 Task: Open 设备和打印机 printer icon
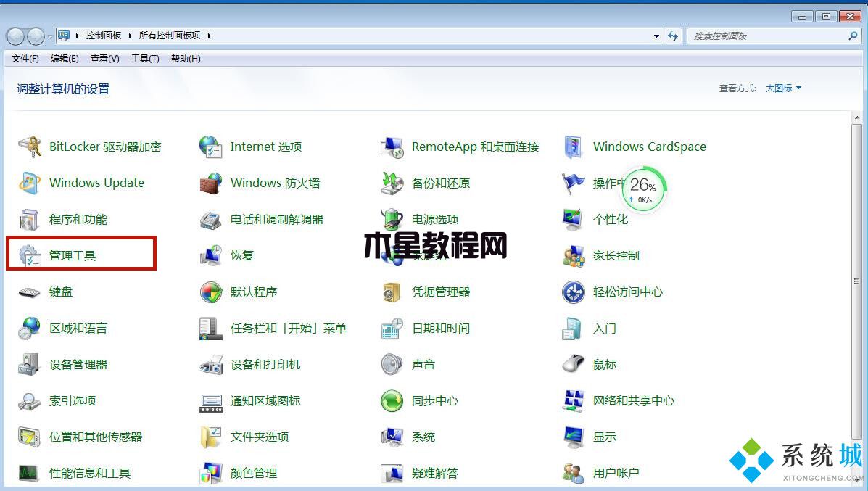[x=211, y=364]
